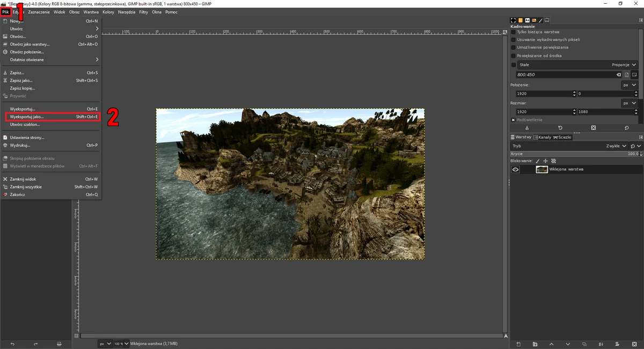The width and height of the screenshot is (644, 349).
Task: Switch to the 'Kanały' tab
Action: coord(541,137)
